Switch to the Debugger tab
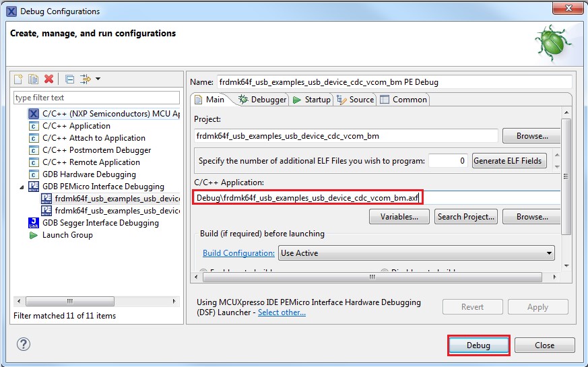 [263, 100]
